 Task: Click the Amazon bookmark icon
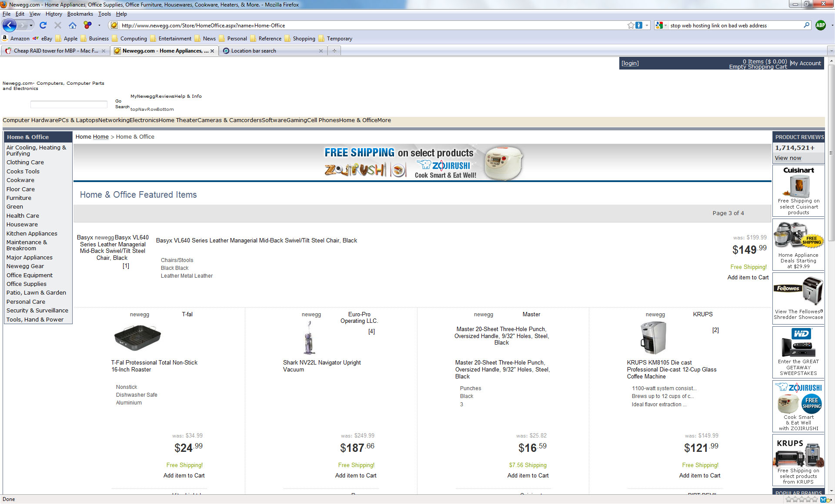[x=5, y=38]
